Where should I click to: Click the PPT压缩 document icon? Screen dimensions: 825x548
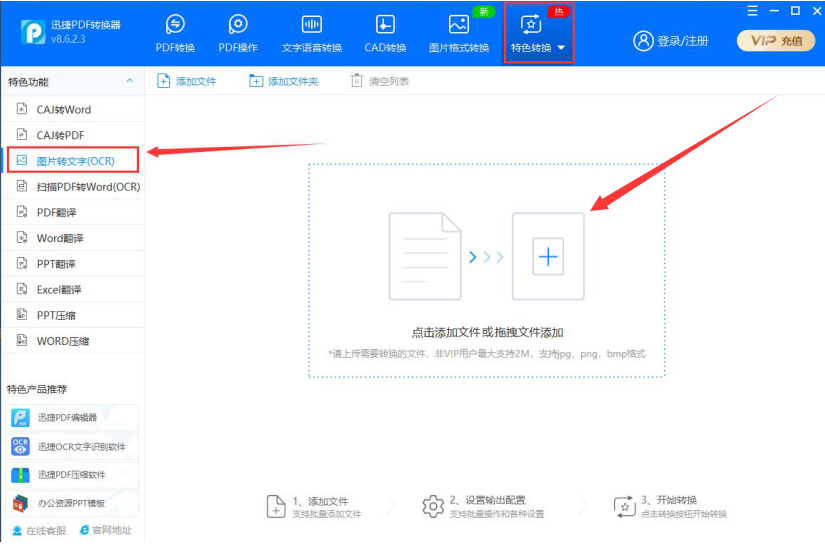click(22, 314)
